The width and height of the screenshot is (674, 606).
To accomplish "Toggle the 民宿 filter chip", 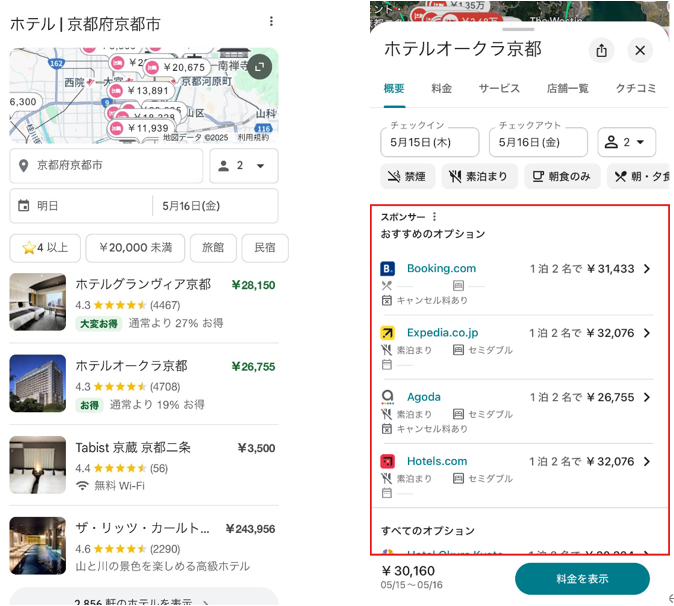I will coord(265,248).
